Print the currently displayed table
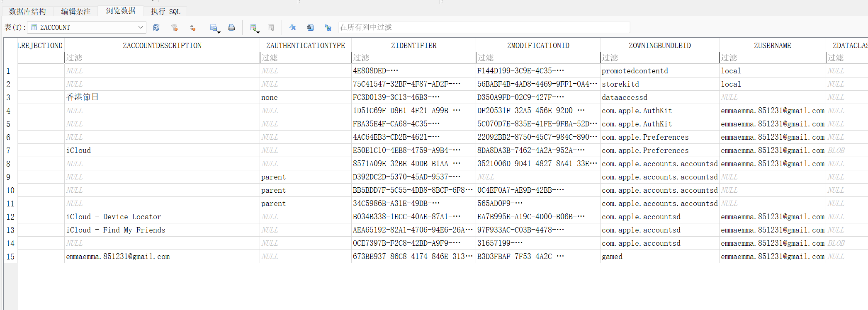The image size is (868, 310). point(231,27)
